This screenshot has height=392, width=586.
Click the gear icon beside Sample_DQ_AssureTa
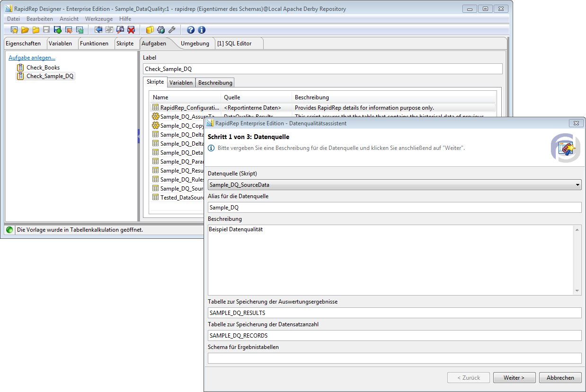tap(155, 117)
